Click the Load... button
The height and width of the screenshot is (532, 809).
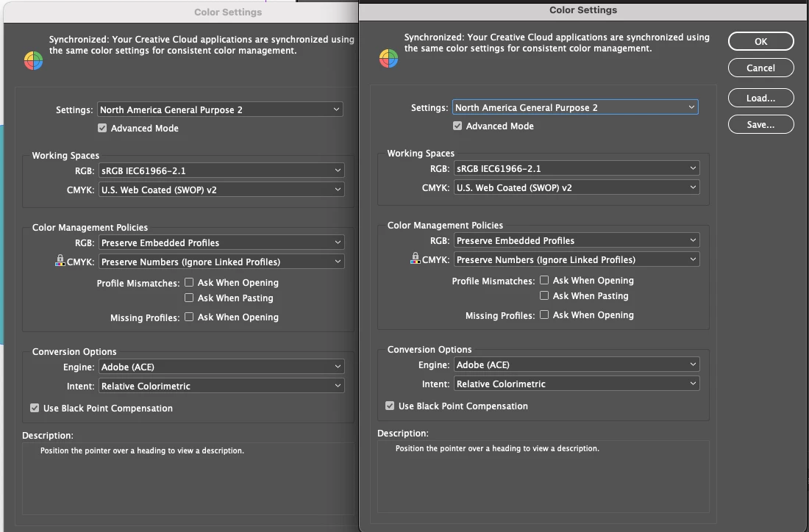761,98
